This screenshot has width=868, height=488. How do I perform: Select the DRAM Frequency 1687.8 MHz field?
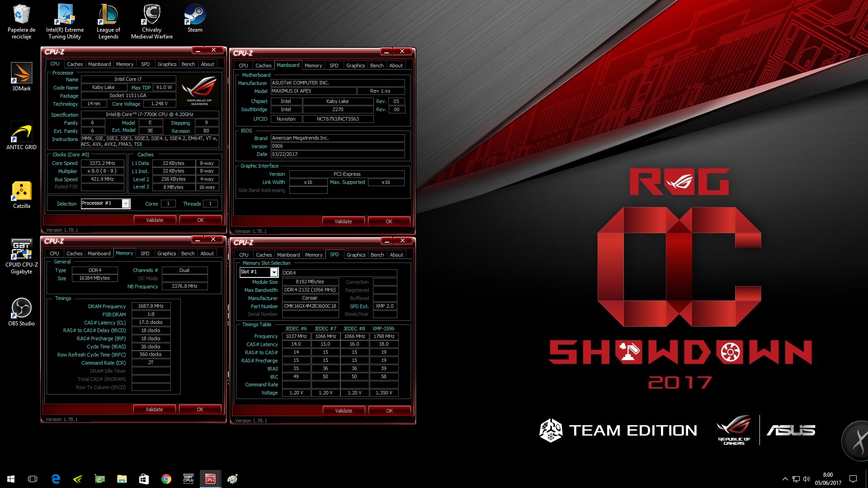tap(151, 306)
